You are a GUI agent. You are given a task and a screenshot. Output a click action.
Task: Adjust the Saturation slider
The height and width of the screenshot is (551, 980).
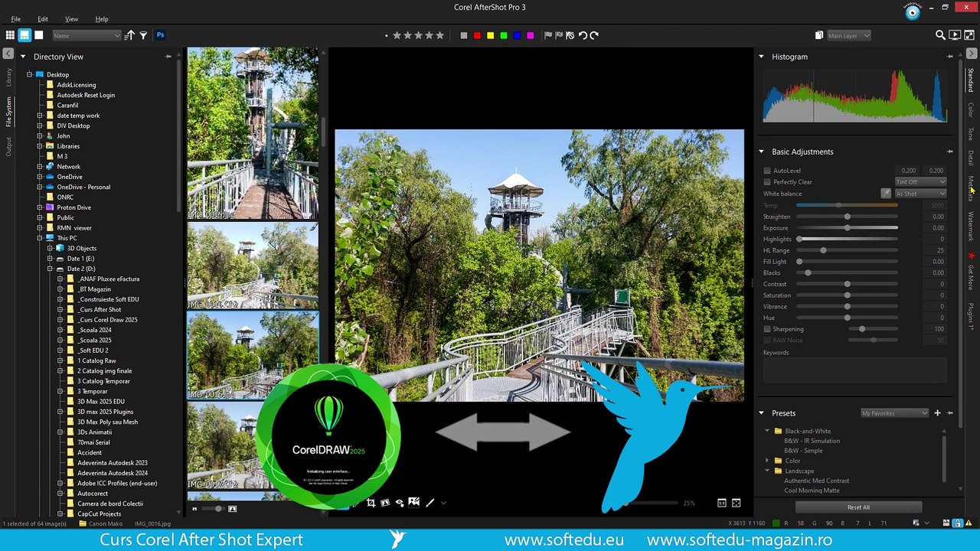(x=847, y=295)
